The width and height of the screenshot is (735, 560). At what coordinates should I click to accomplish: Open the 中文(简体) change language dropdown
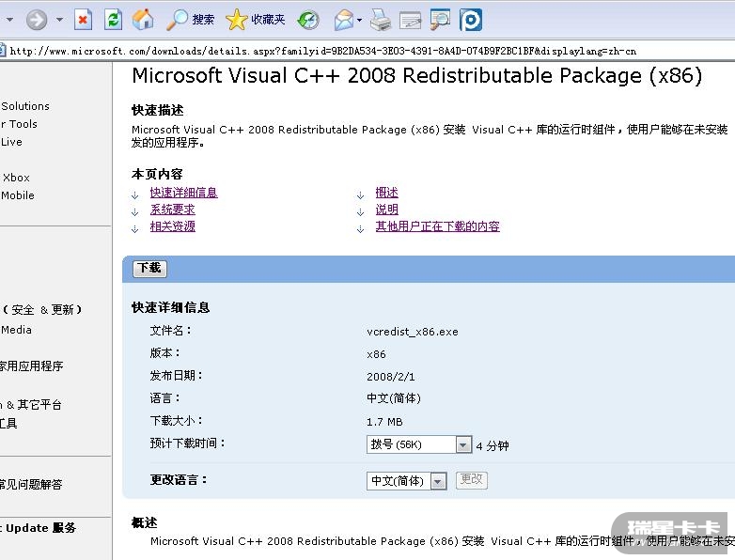406,481
